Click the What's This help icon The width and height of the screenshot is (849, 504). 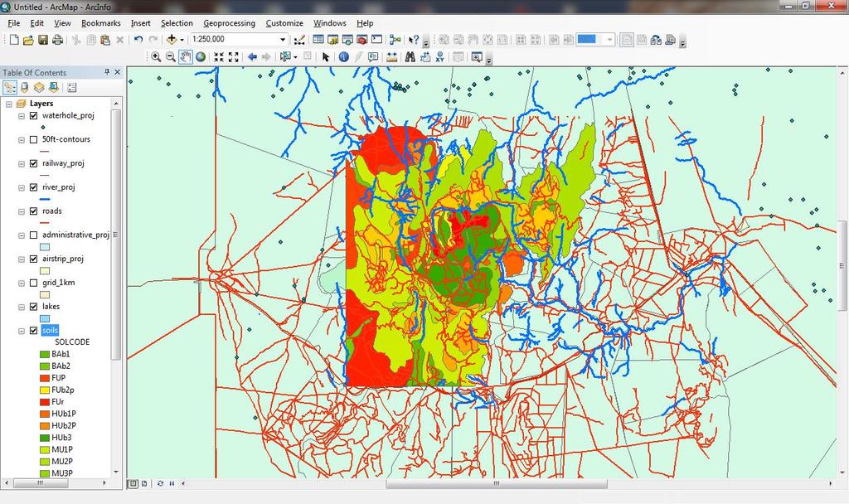(414, 40)
